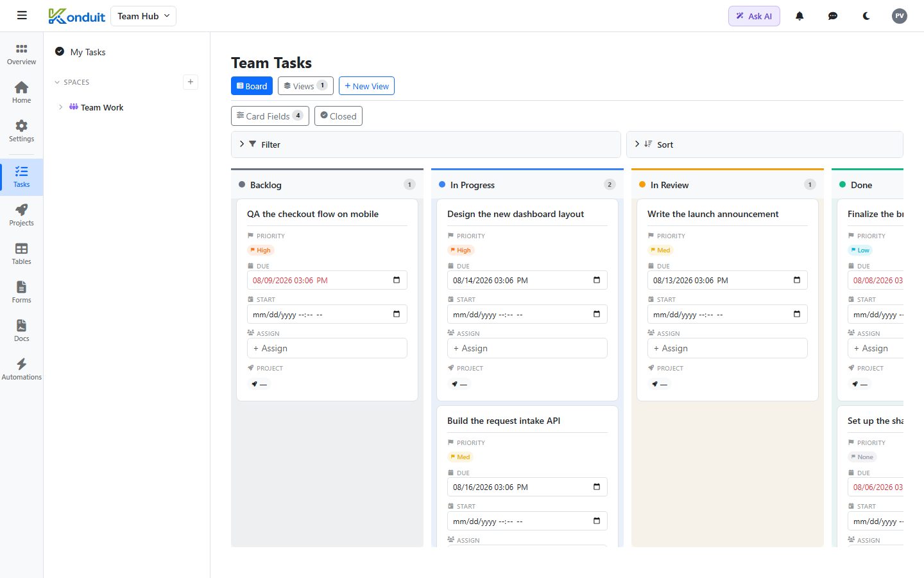Create a New View
The height and width of the screenshot is (578, 924).
point(366,86)
